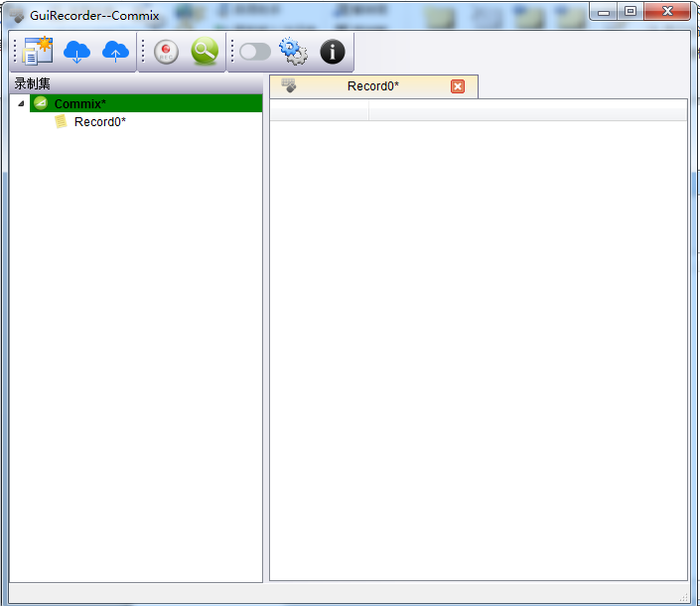Click the keyboard-mouse icon on the Record0* tab
The height and width of the screenshot is (606, 700).
click(x=289, y=85)
